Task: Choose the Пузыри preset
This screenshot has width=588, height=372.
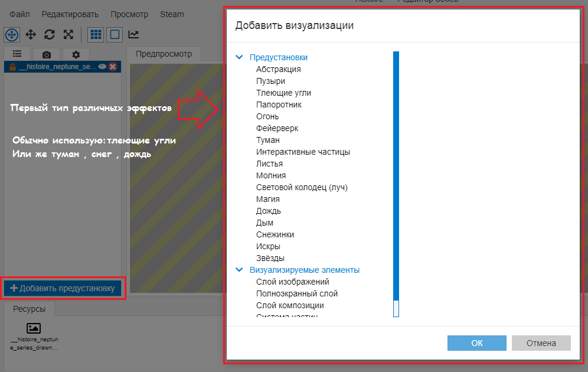Action: click(270, 81)
